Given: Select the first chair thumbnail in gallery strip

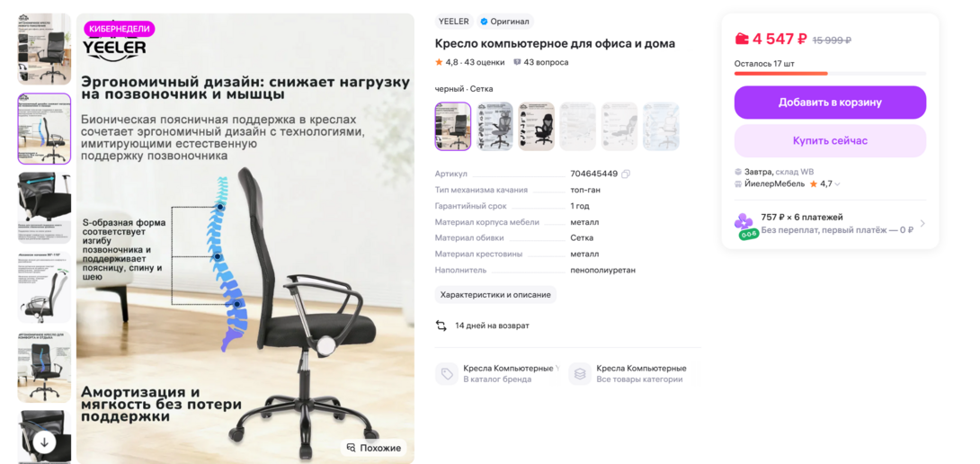Looking at the screenshot, I should pos(44,49).
